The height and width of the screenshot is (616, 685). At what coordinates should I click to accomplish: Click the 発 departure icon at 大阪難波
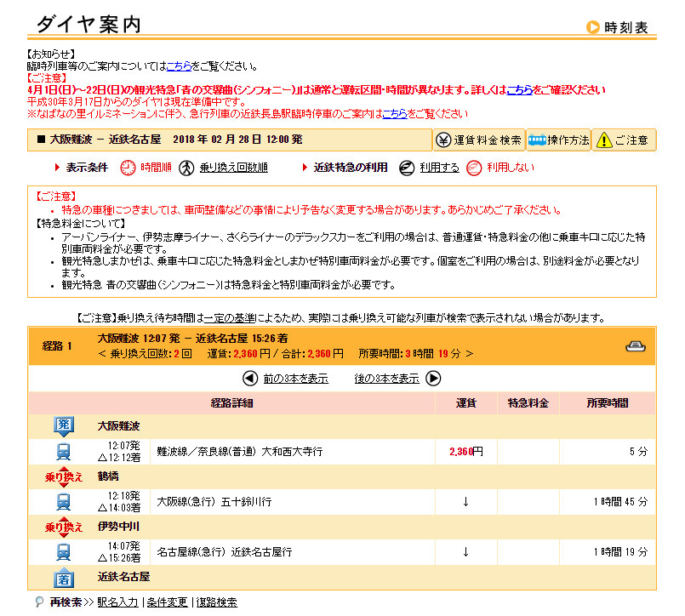(x=63, y=426)
